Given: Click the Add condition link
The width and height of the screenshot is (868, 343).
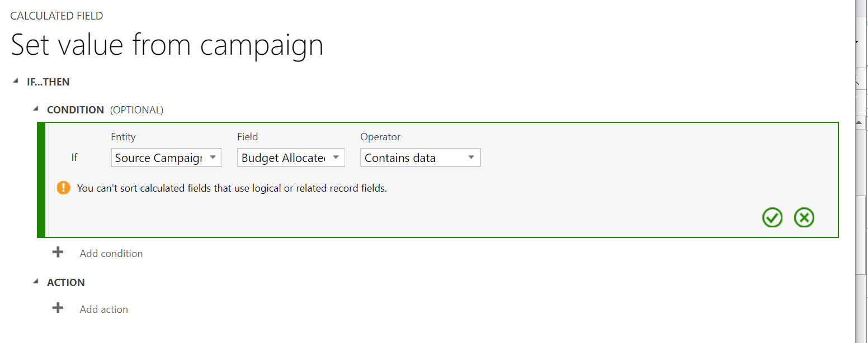Looking at the screenshot, I should [111, 254].
